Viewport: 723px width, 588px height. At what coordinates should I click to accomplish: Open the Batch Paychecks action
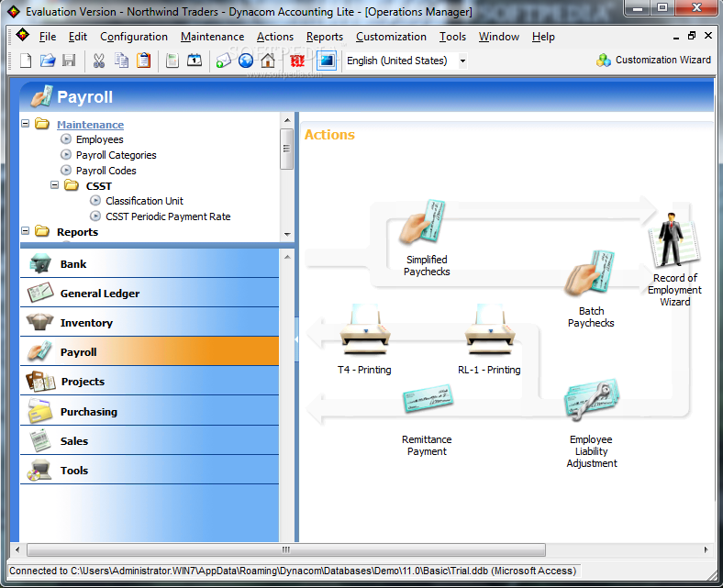(x=591, y=289)
